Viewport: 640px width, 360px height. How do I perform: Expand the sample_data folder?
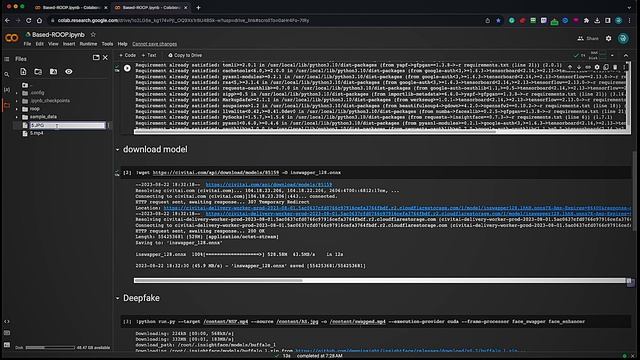[x=17, y=117]
